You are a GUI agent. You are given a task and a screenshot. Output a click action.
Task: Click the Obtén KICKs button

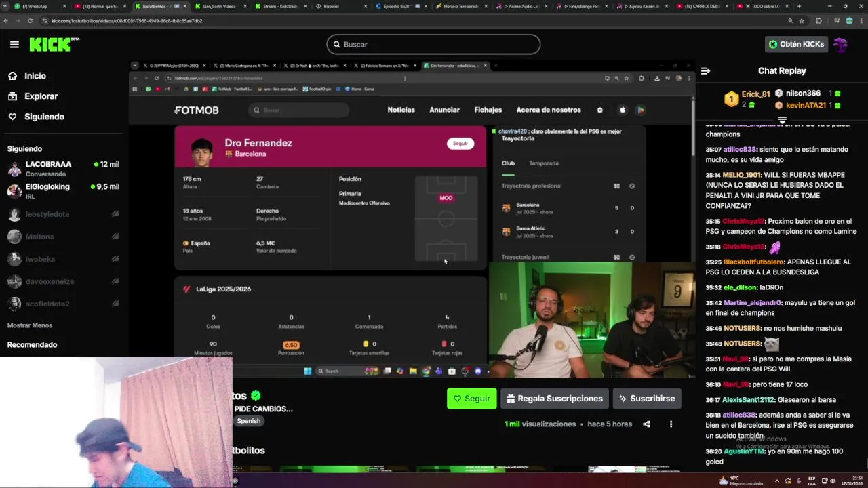pos(797,44)
